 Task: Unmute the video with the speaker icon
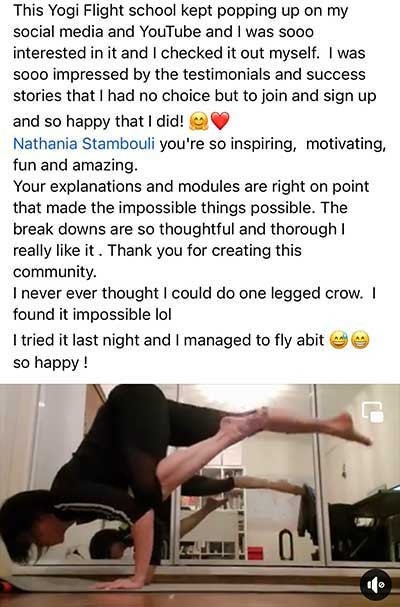375,585
